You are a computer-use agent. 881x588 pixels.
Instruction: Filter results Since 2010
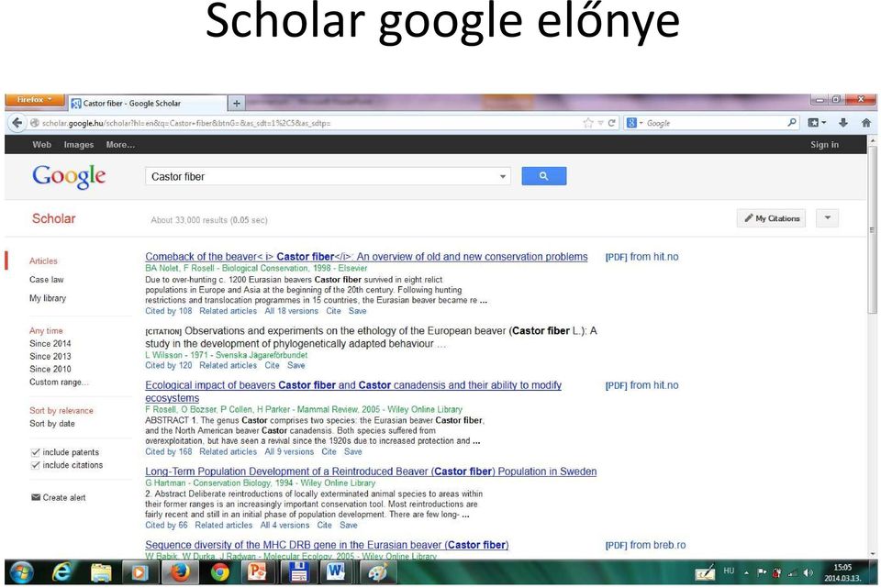(50, 369)
